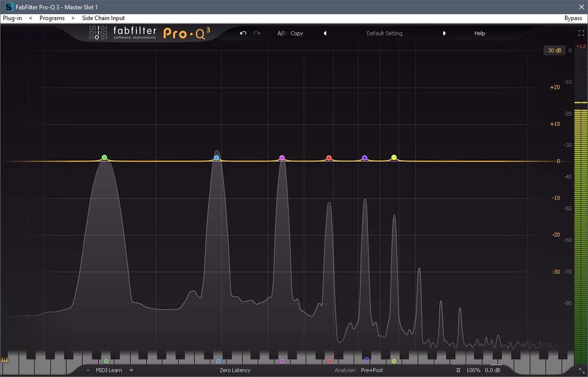This screenshot has height=377, width=588.
Task: Open the Help menu button
Action: pos(480,33)
